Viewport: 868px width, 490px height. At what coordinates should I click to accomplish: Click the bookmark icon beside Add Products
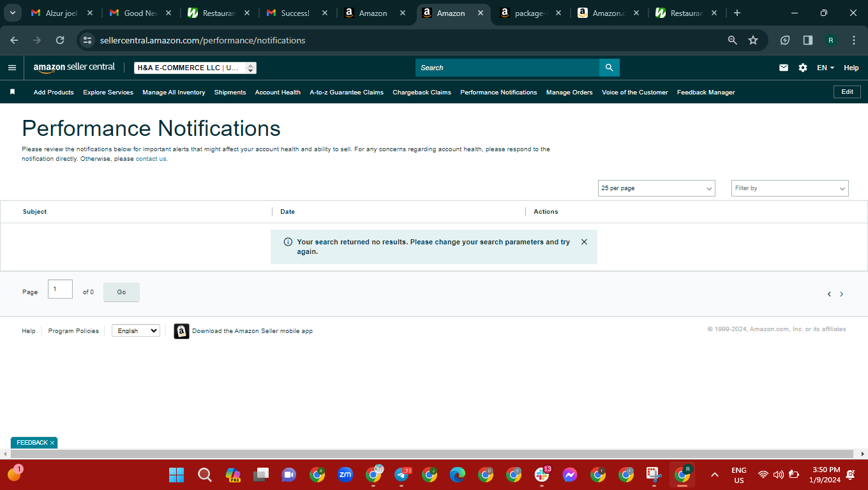pyautogui.click(x=12, y=92)
